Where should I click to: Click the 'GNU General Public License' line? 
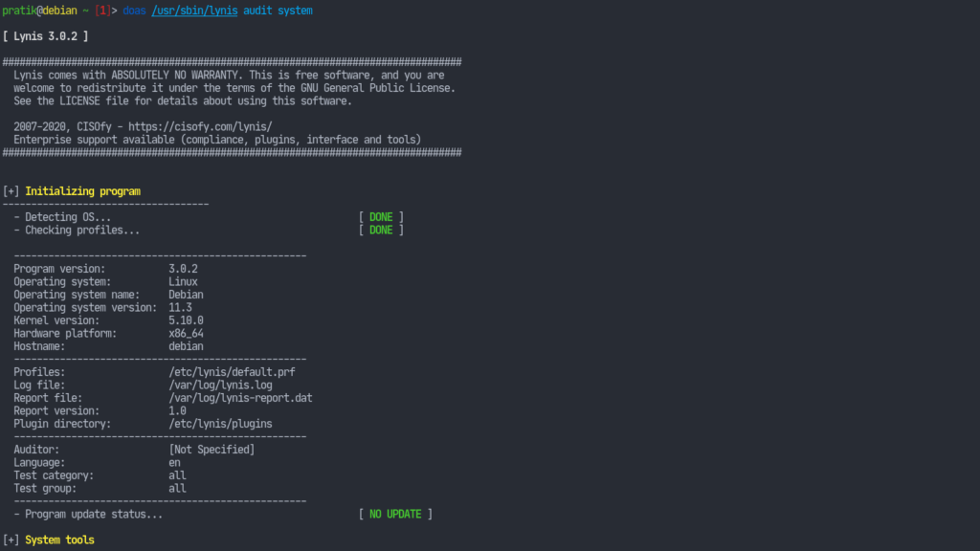tap(234, 88)
